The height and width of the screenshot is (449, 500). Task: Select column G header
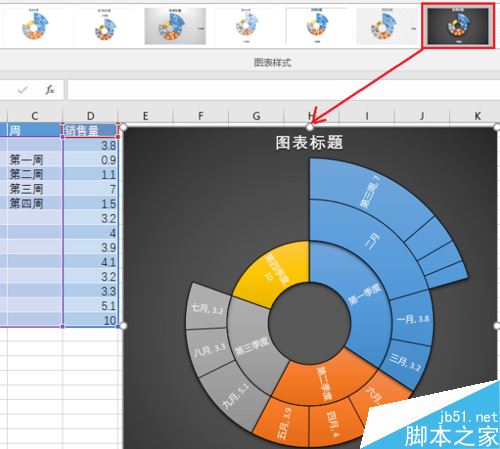(x=256, y=116)
